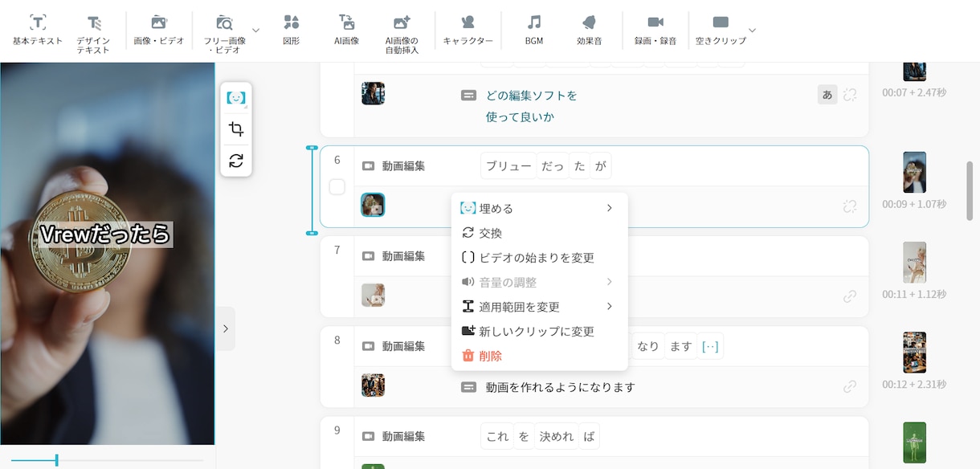
Task: Click caption icon beside 動画を作れるようになります
Action: pyautogui.click(x=468, y=387)
